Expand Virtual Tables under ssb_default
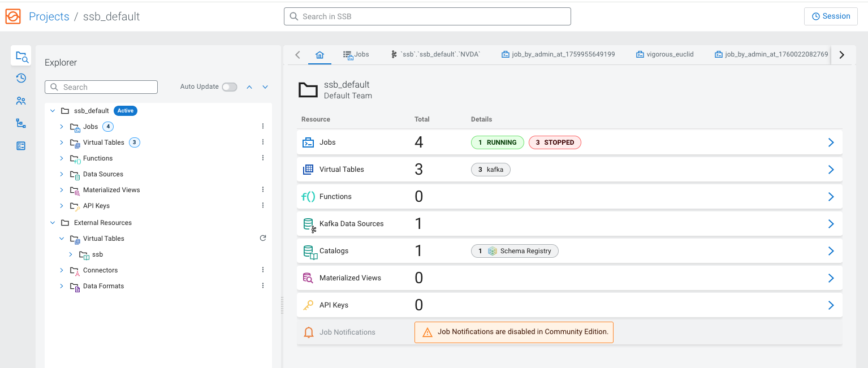 pos(62,142)
